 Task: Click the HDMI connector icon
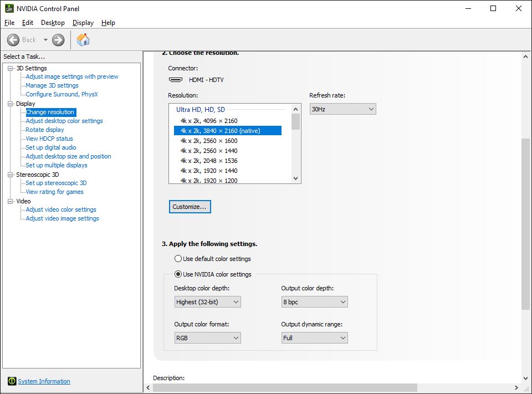[x=176, y=80]
